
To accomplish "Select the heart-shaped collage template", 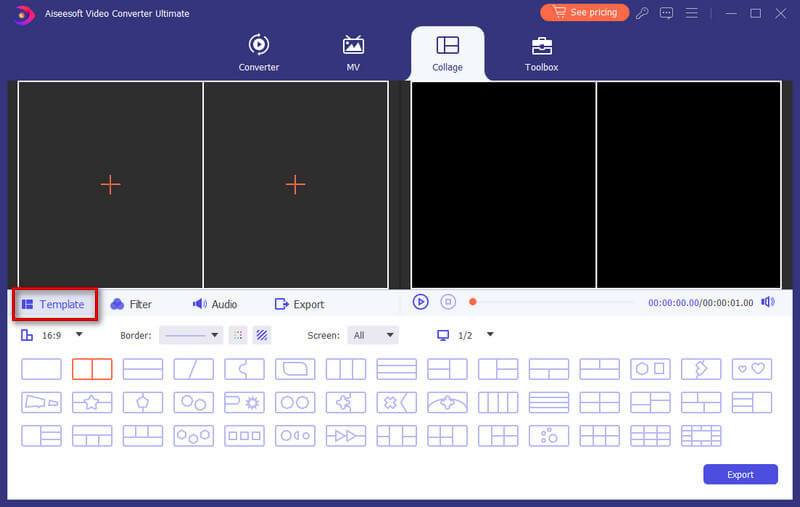I will [751, 369].
